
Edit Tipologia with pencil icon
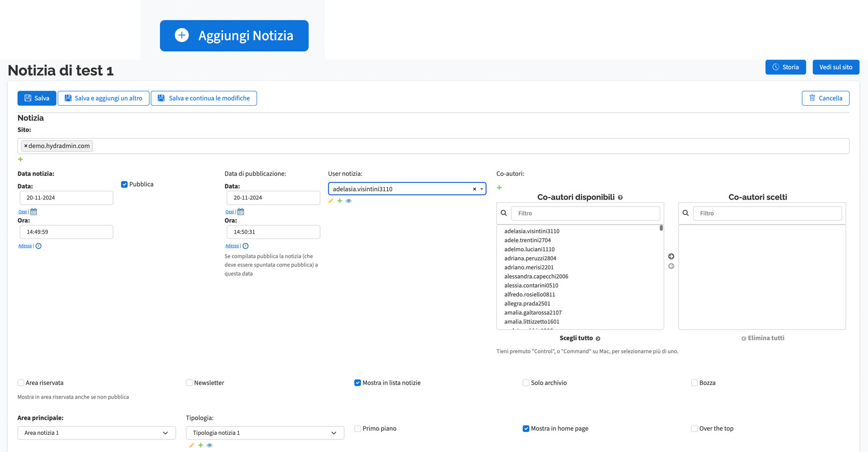coord(191,445)
